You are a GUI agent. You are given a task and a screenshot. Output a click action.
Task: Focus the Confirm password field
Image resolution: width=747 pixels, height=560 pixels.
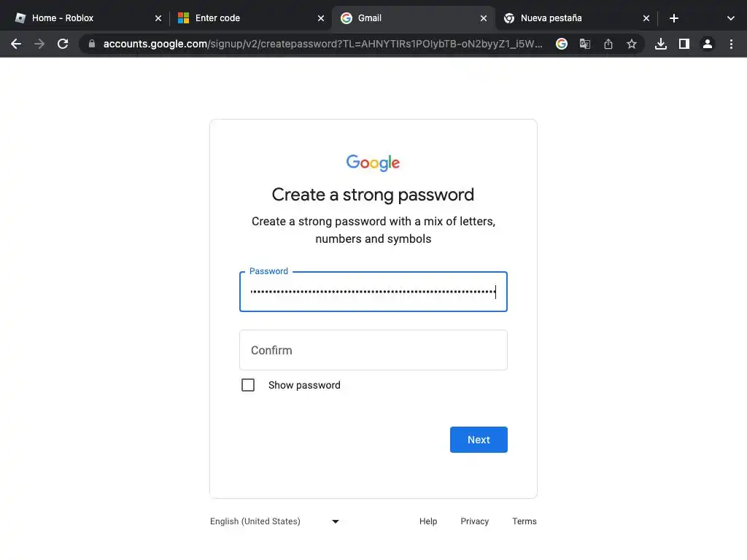click(373, 350)
